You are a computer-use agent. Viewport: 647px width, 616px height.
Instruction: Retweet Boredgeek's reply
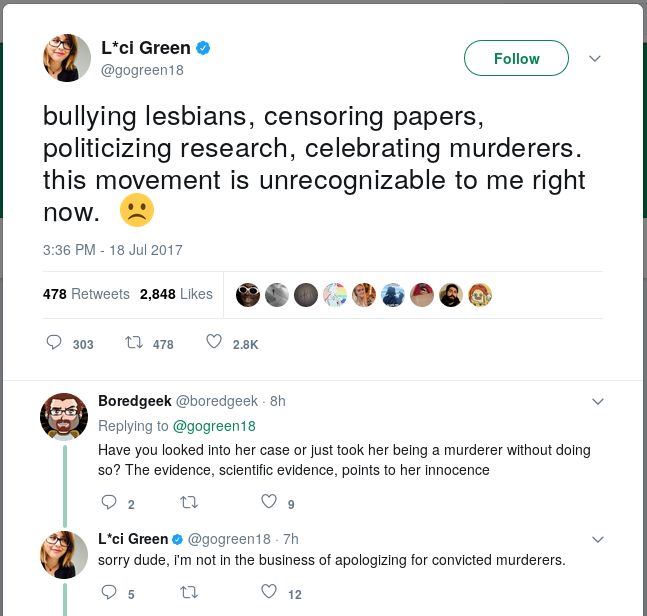click(189, 503)
